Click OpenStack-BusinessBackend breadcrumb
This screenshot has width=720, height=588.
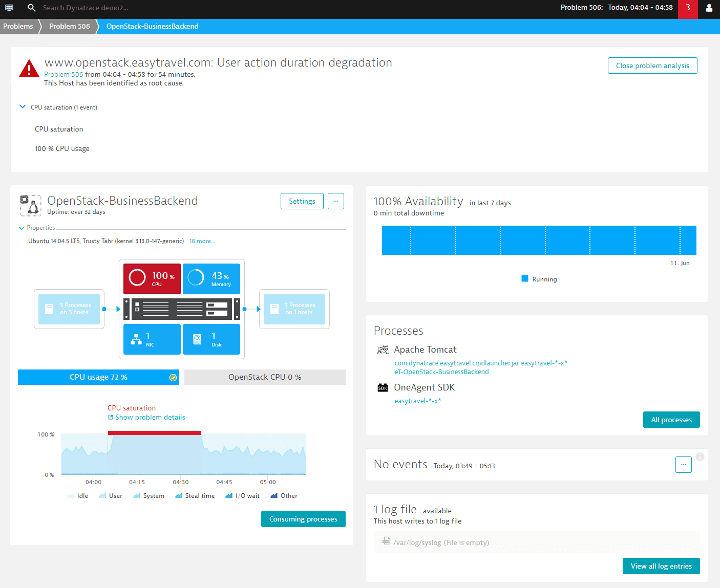[x=153, y=27]
